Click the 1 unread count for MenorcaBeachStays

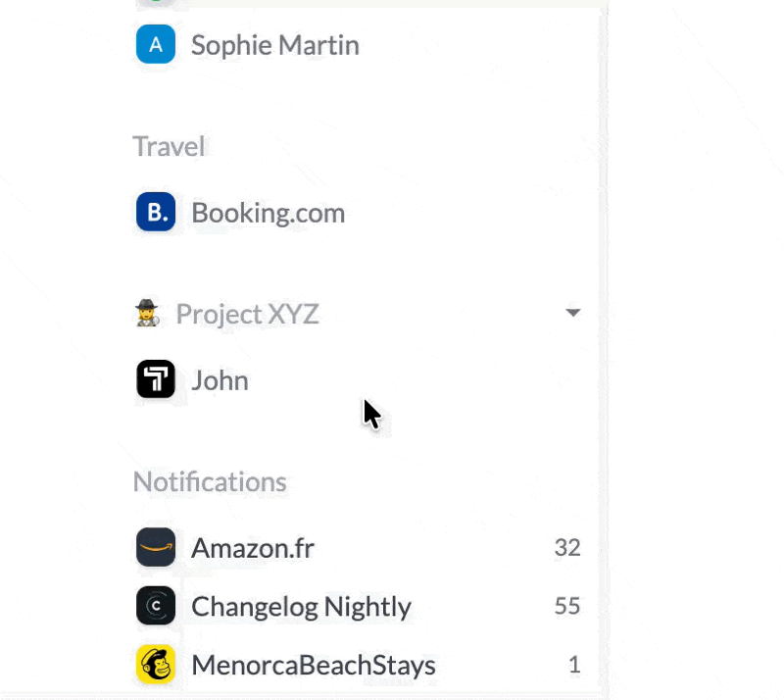[x=574, y=665]
